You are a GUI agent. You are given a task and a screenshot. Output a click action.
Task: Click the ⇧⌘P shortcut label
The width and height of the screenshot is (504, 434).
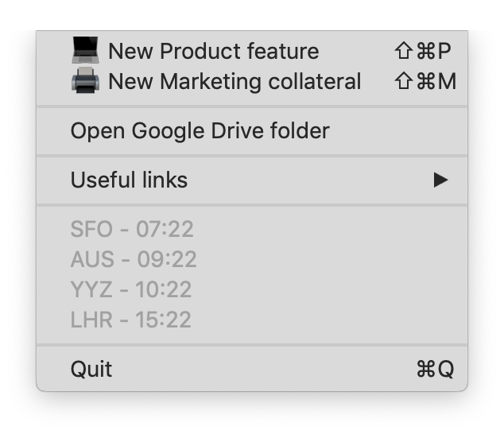tap(423, 51)
